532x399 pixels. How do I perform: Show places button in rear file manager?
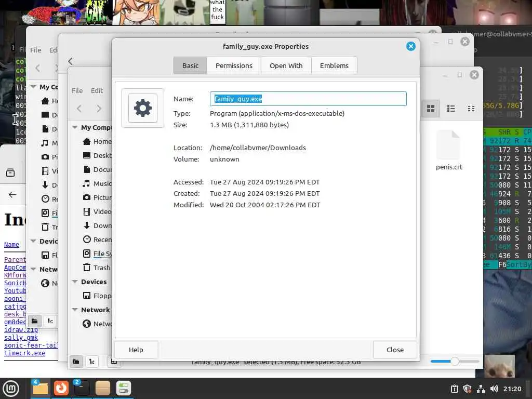[35, 321]
